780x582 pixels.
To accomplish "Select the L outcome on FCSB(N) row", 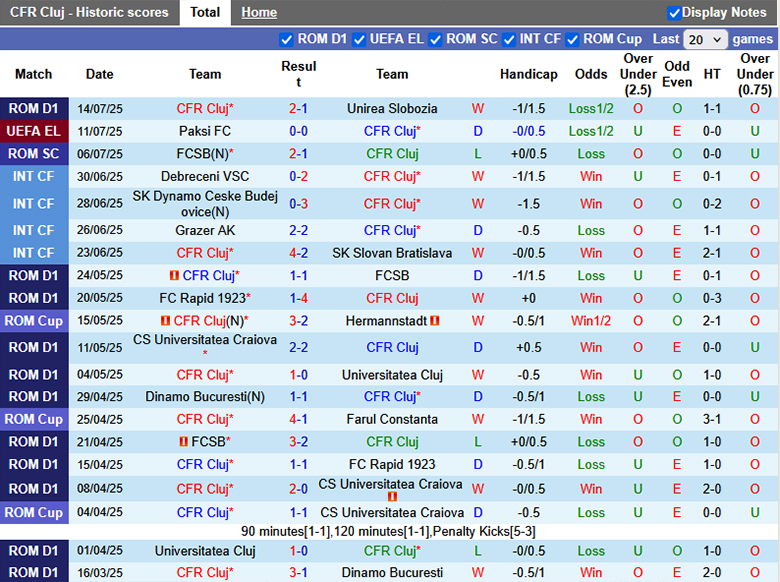I will [478, 154].
